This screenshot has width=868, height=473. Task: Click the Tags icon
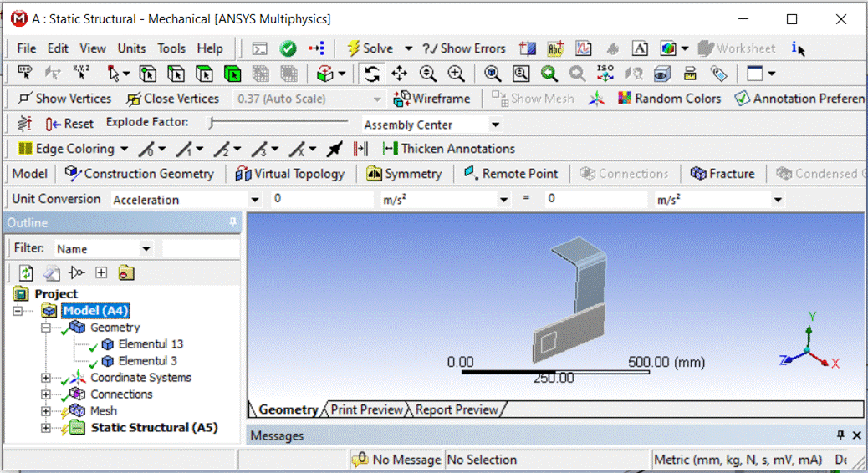(x=718, y=73)
